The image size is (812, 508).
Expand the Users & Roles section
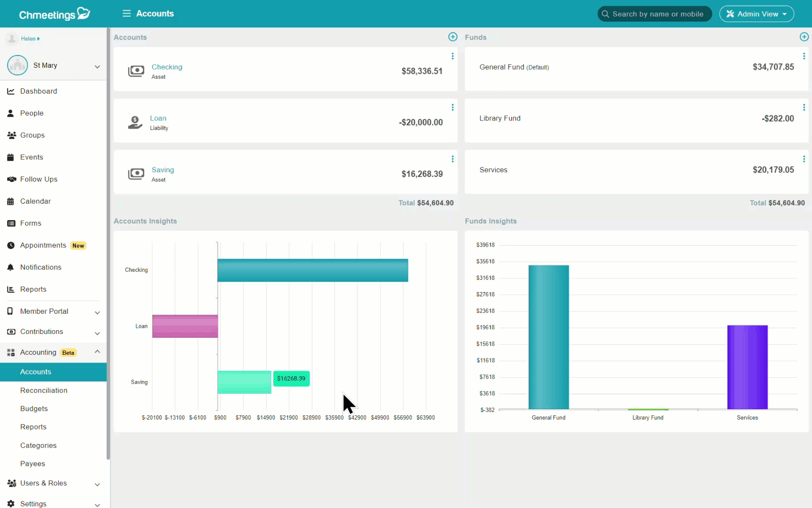tap(97, 484)
